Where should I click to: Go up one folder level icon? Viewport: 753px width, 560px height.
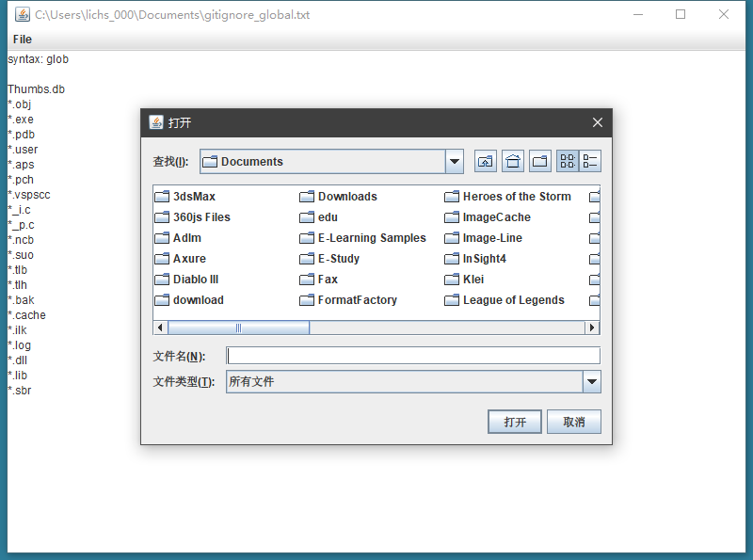pyautogui.click(x=486, y=161)
